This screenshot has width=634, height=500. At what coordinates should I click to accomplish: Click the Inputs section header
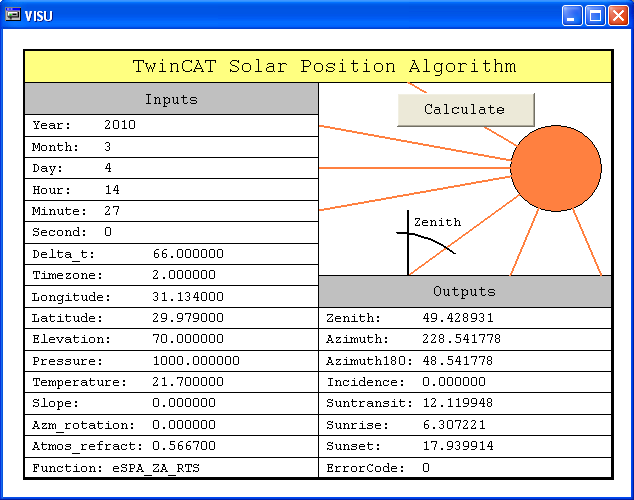coord(171,99)
